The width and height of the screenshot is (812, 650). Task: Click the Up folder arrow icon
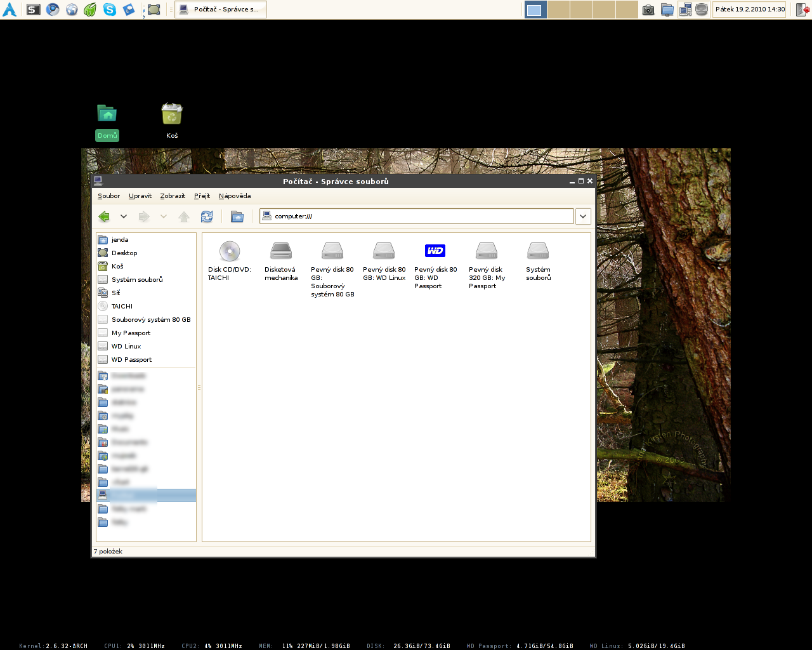(x=184, y=216)
